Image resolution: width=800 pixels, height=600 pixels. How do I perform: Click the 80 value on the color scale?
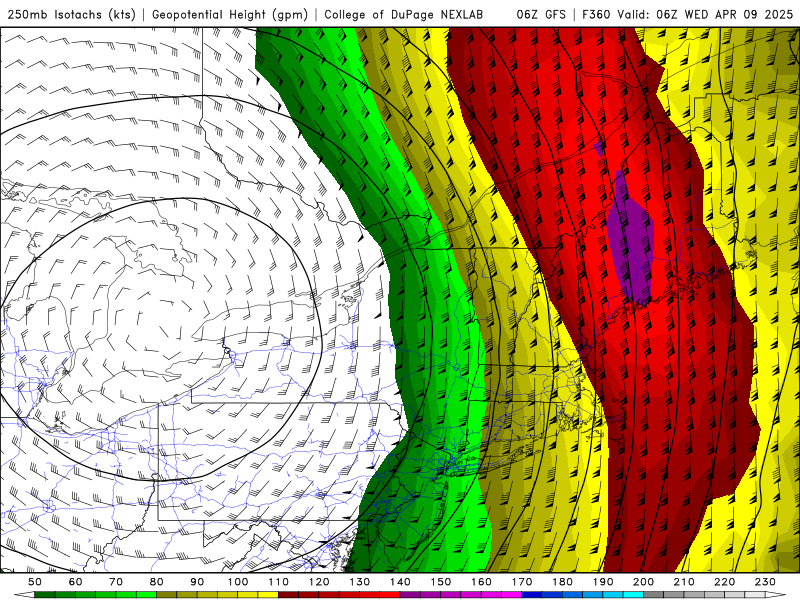[157, 582]
